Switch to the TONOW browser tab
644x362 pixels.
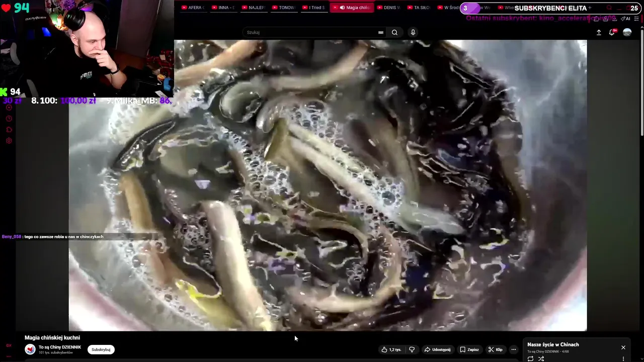click(283, 8)
